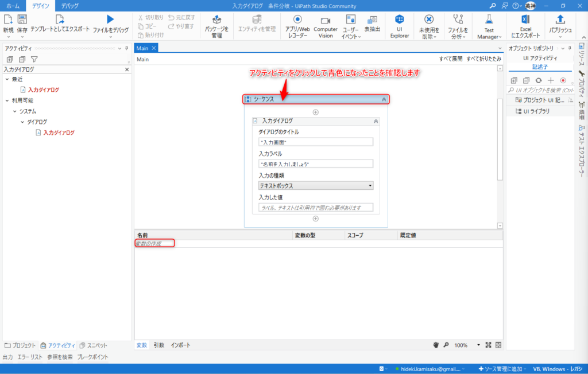
Task: Click Collapse All (すべて折りたたみ) link
Action: (483, 59)
